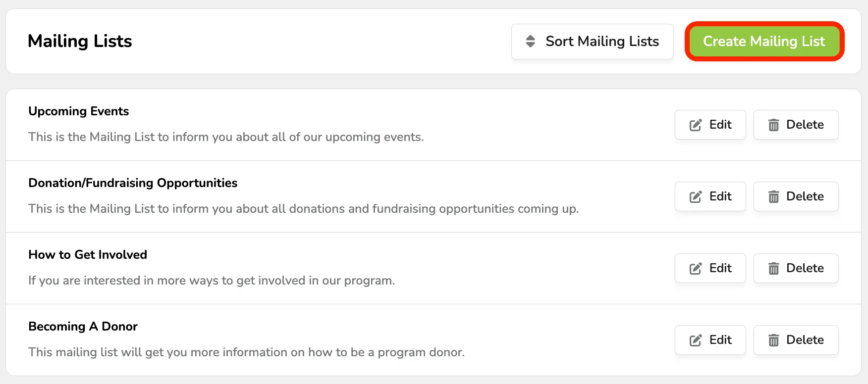Click pencil icon for How to Get Involved
The height and width of the screenshot is (384, 868).
(696, 269)
